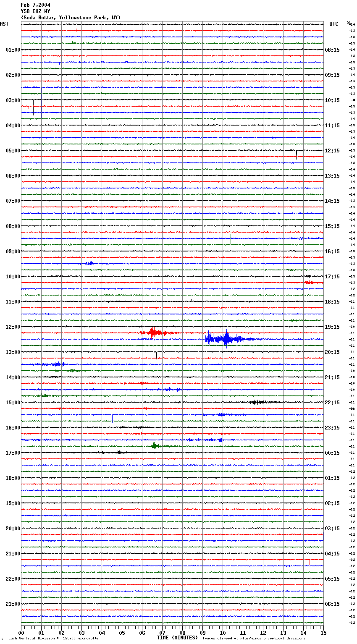This screenshot has width=357, height=644.
Task: Select the station code YSB EHZ WY
Action: [36, 11]
